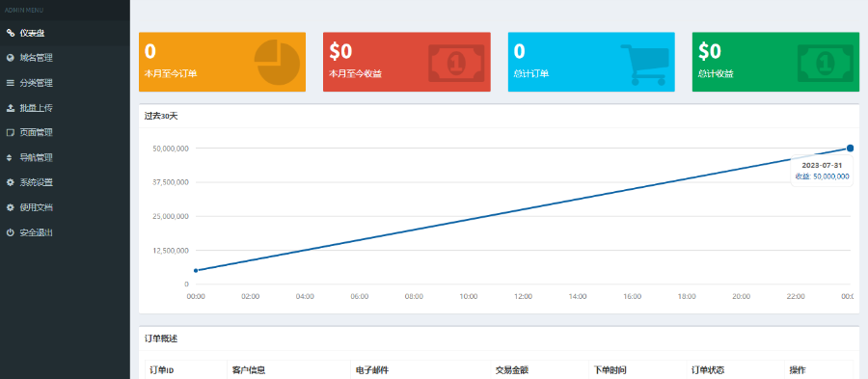The image size is (868, 379).
Task: Click the 交易金额 column header
Action: pyautogui.click(x=511, y=370)
